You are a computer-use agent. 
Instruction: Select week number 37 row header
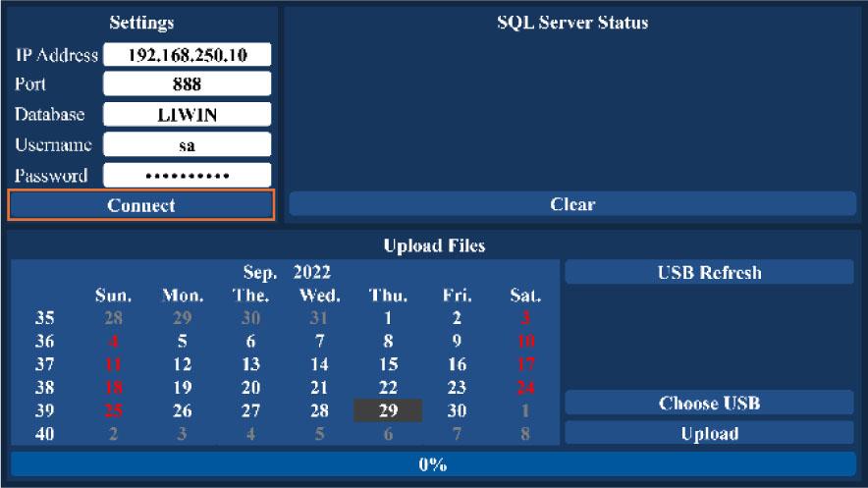coord(44,364)
